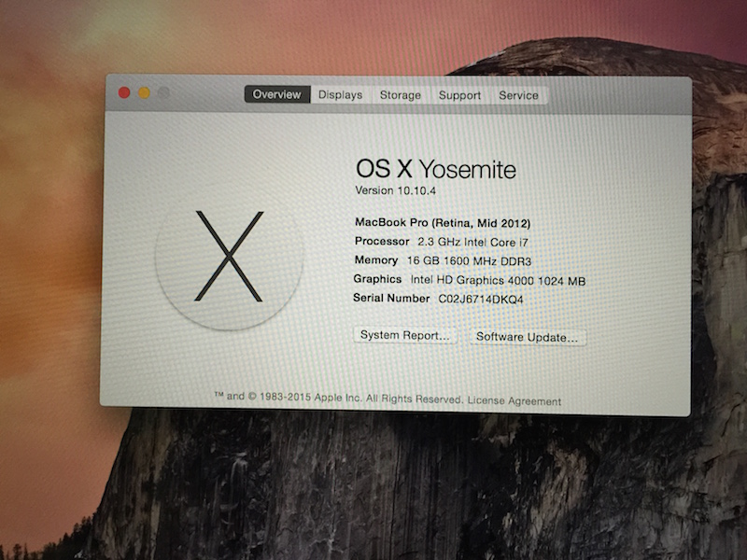This screenshot has height=560, width=747.
Task: Select the Support tab
Action: pos(459,95)
